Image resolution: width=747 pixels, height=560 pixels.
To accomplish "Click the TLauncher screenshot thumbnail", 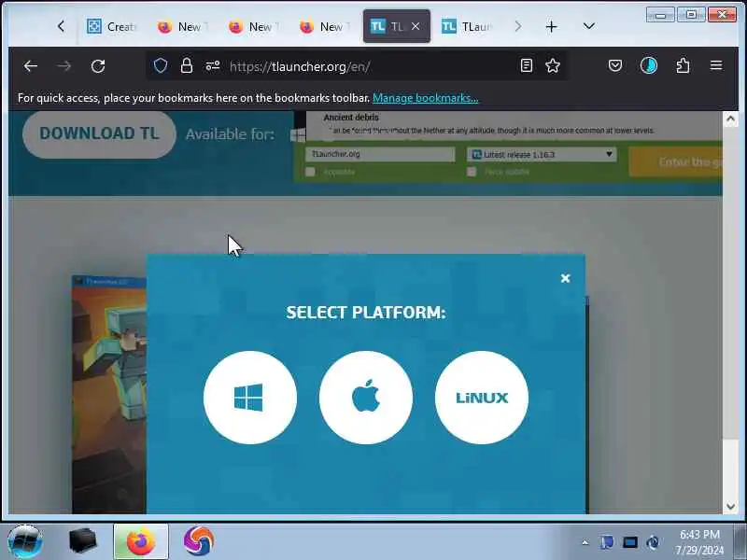I will pos(109,395).
